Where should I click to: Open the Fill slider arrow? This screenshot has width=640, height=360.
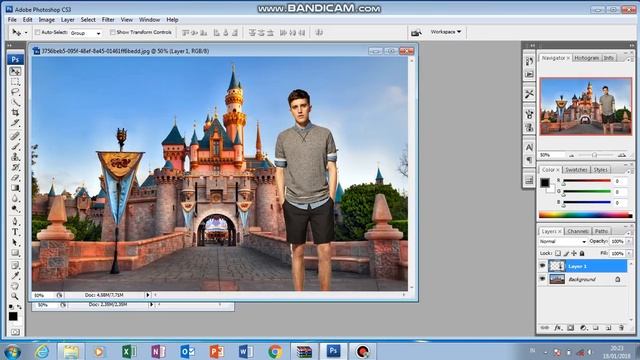pyautogui.click(x=628, y=253)
